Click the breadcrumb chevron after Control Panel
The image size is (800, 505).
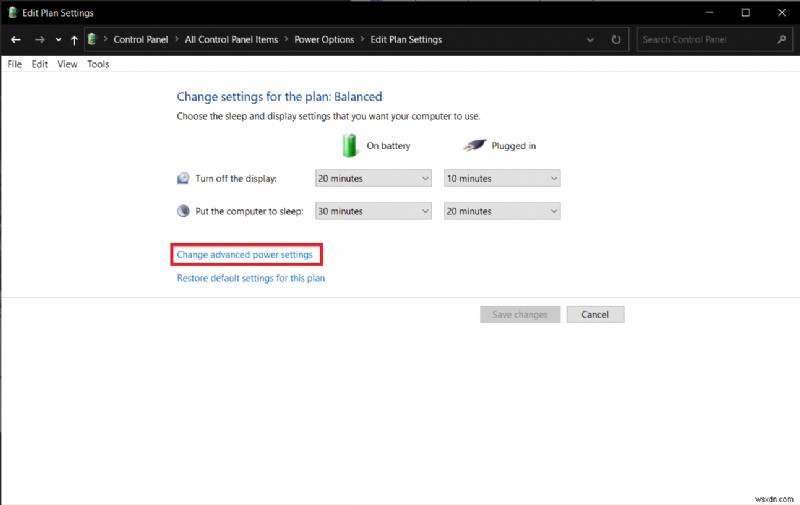177,39
